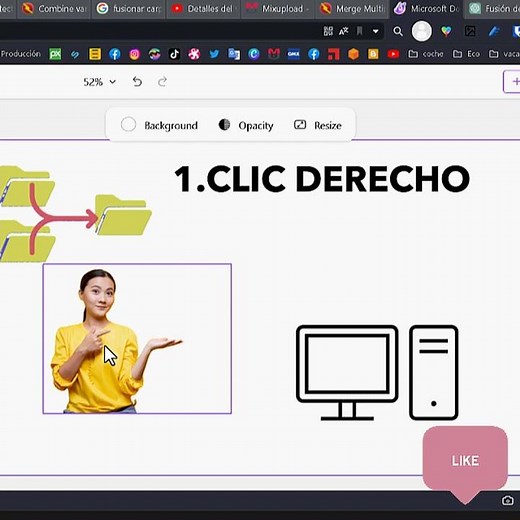The image size is (520, 520).
Task: Click the QR code icon in address bar
Action: 328,31
